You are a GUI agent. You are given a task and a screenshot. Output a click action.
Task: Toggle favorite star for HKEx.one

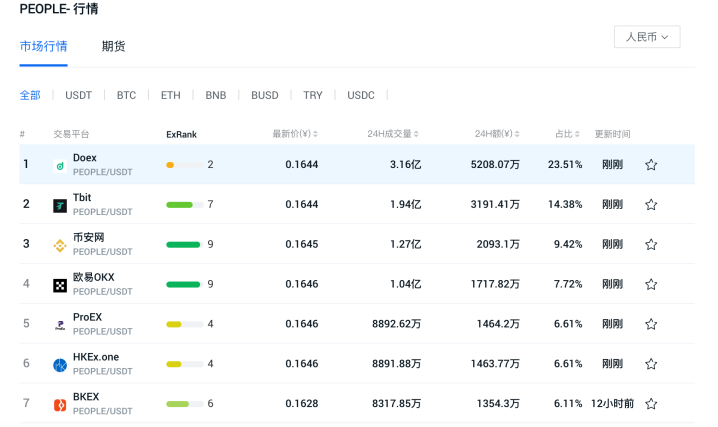pyautogui.click(x=651, y=364)
